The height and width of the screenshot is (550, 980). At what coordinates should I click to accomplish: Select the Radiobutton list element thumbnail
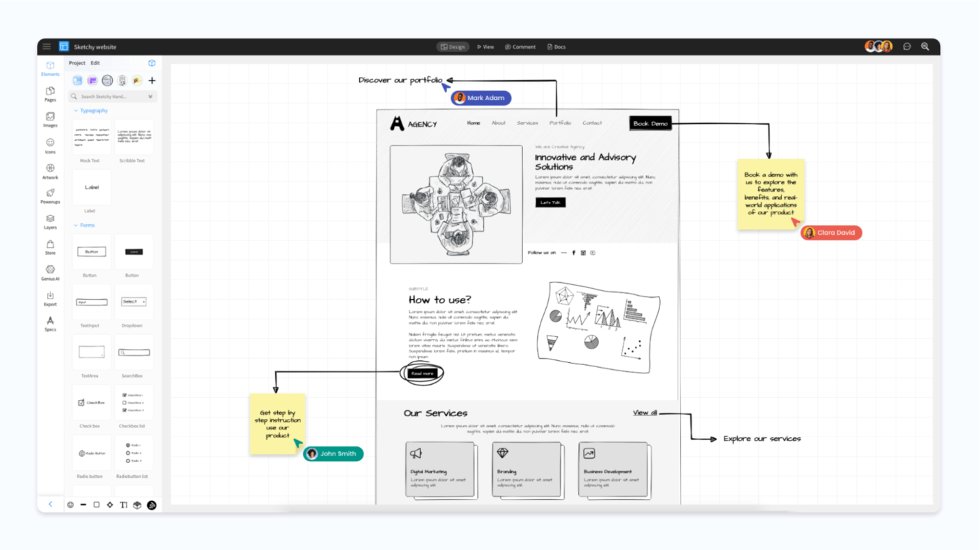point(134,453)
